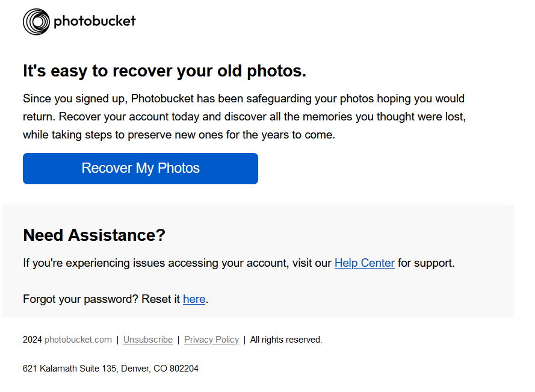Viewport: 535px width, 392px height.
Task: Click the photobucket wordmark text
Action: 94,21
